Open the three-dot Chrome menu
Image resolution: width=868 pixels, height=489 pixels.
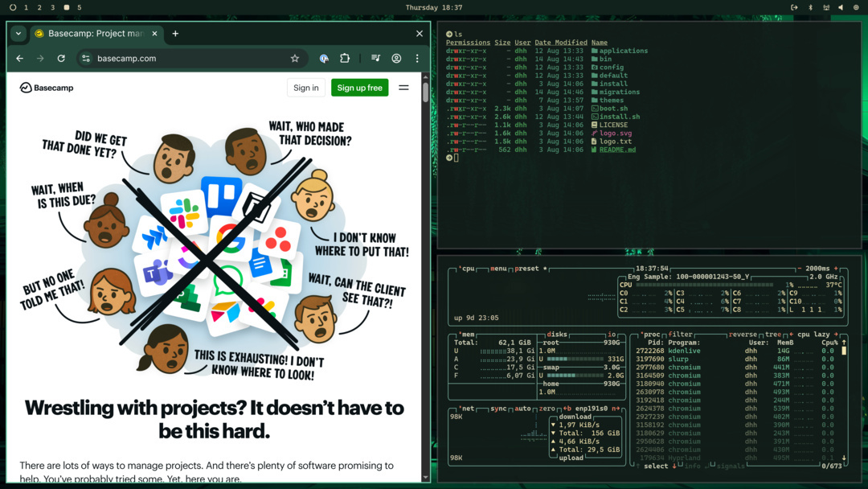pyautogui.click(x=417, y=58)
